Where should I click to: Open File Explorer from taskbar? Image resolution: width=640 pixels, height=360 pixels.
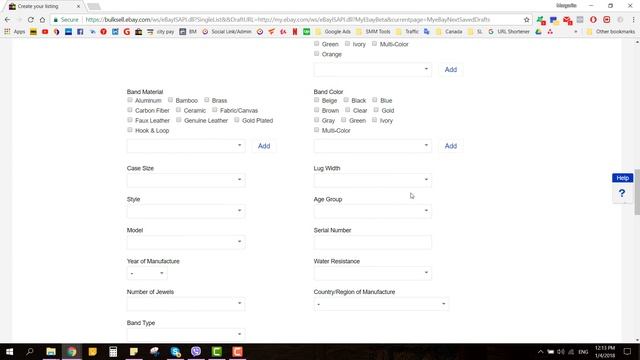coord(51,351)
